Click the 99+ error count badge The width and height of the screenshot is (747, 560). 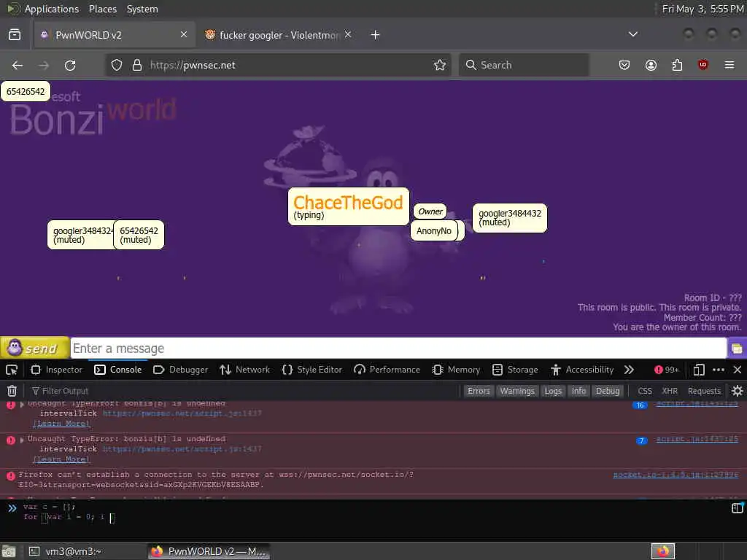point(667,370)
